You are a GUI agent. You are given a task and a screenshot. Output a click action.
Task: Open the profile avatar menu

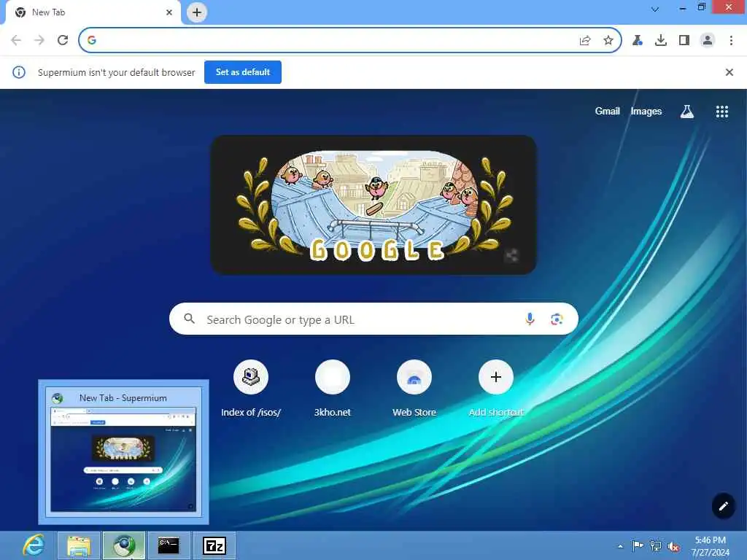[708, 40]
